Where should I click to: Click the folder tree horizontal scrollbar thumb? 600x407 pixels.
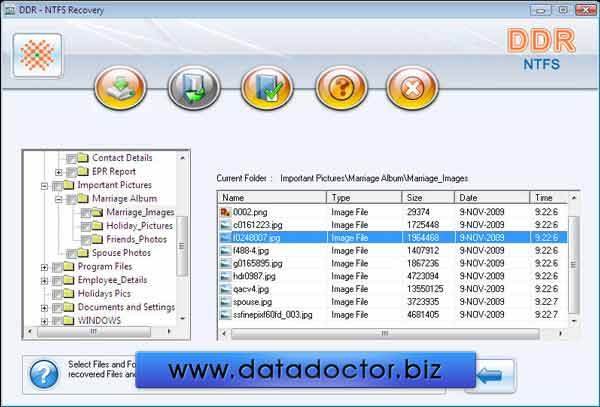pyautogui.click(x=94, y=332)
